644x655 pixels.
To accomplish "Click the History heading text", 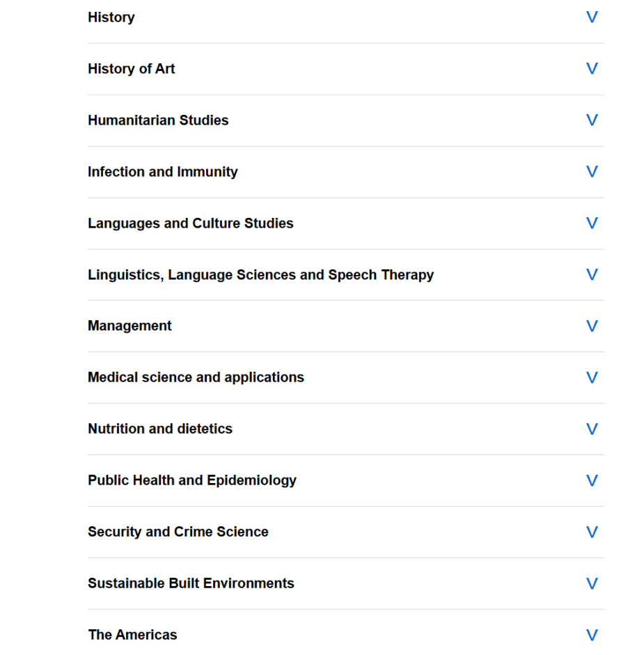I will click(x=111, y=17).
